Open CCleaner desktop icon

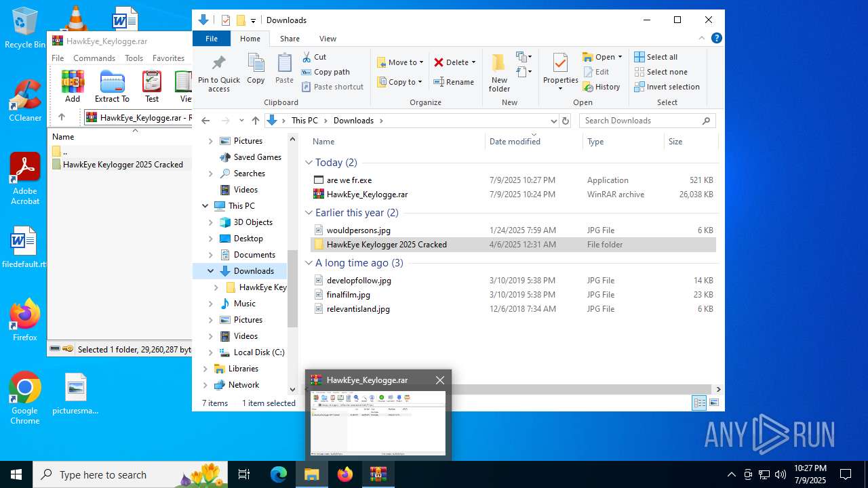tap(25, 101)
